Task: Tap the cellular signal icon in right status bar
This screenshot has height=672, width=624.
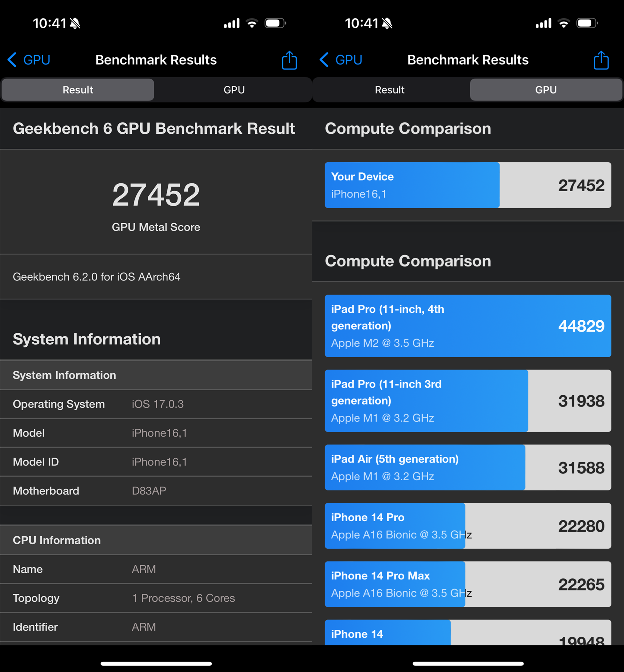Action: click(544, 23)
